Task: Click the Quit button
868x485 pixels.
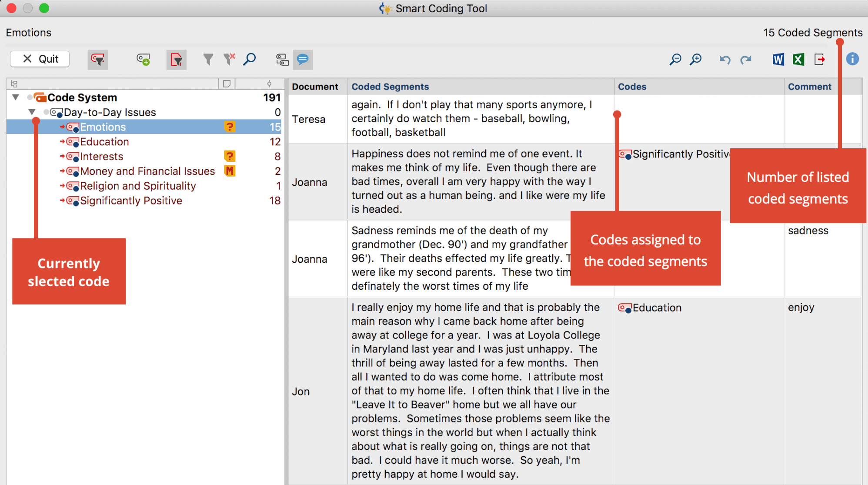Action: [x=40, y=59]
